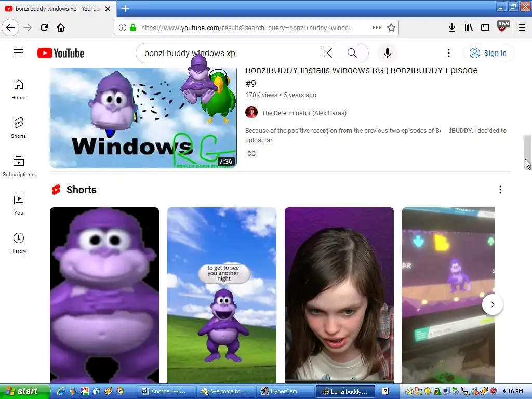The width and height of the screenshot is (532, 399).
Task: Open the short with the girl
Action: 339,295
